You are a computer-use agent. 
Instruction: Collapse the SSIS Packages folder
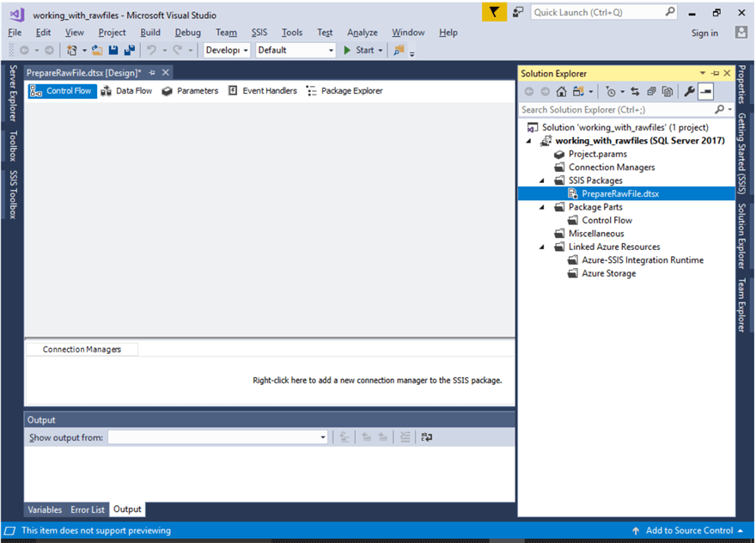tap(542, 180)
